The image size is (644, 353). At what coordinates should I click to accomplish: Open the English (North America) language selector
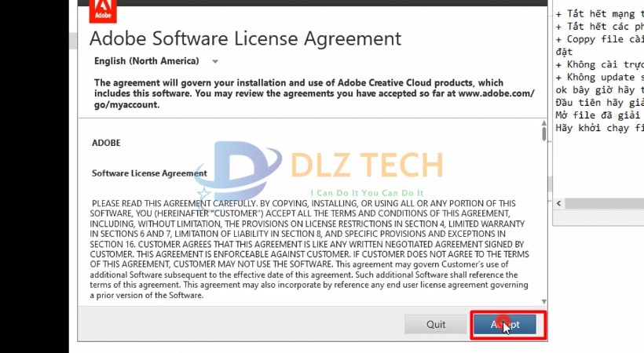148,61
